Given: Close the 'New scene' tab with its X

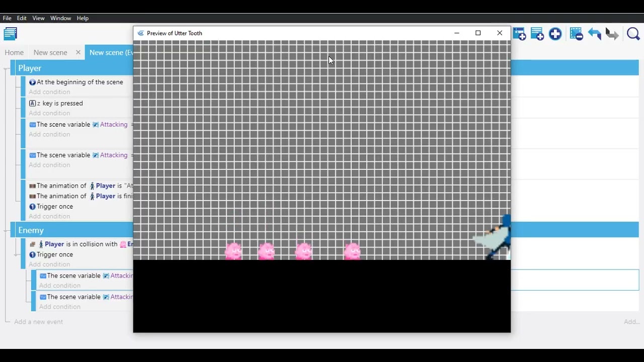Looking at the screenshot, I should pyautogui.click(x=78, y=52).
